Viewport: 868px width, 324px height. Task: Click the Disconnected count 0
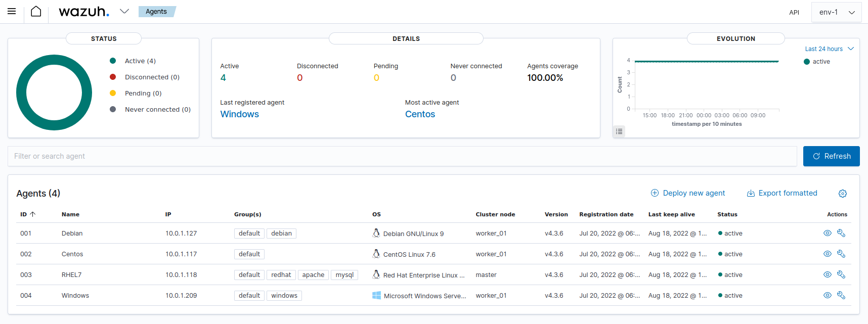coord(300,78)
